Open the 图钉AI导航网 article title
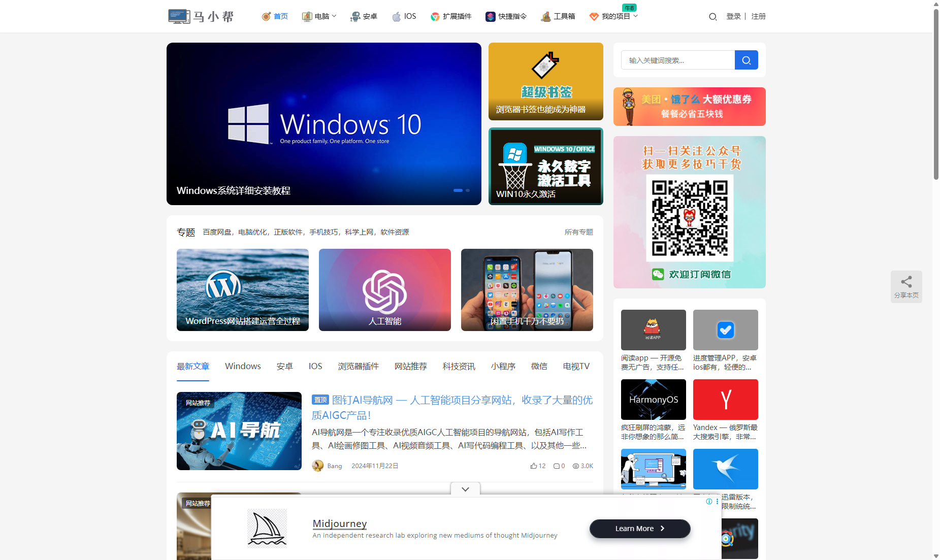The width and height of the screenshot is (940, 560). click(452, 408)
